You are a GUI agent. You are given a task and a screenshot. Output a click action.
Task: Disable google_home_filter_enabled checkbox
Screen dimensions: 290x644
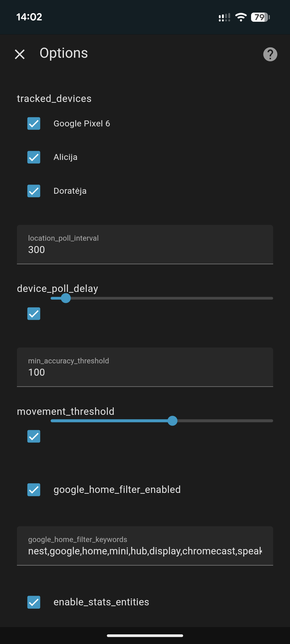point(34,490)
